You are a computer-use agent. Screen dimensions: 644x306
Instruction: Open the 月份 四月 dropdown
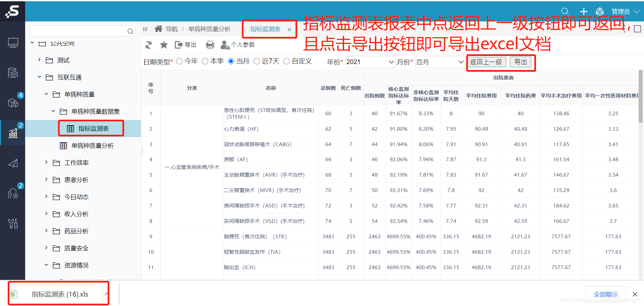[440, 62]
